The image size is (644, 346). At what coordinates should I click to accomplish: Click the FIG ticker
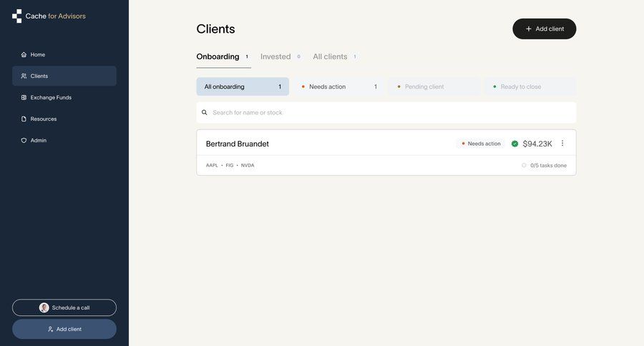(230, 165)
